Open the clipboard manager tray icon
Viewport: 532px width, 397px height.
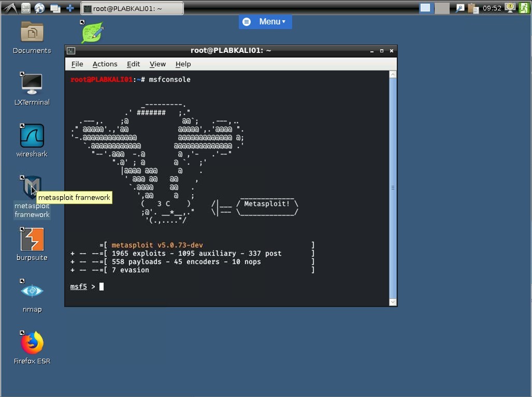click(x=472, y=8)
